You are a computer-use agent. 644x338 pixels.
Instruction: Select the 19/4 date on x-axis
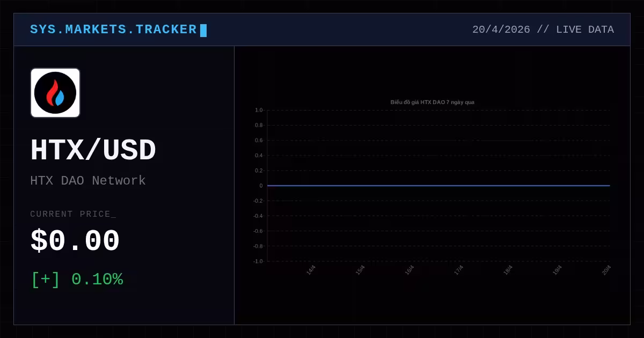tap(557, 270)
